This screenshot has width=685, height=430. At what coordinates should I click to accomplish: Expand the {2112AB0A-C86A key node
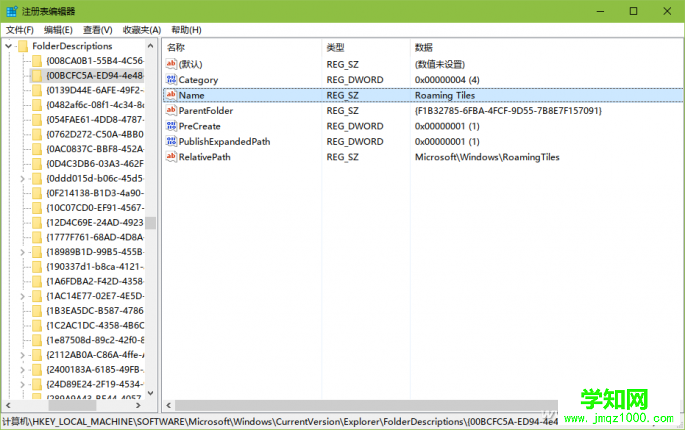(x=23, y=355)
